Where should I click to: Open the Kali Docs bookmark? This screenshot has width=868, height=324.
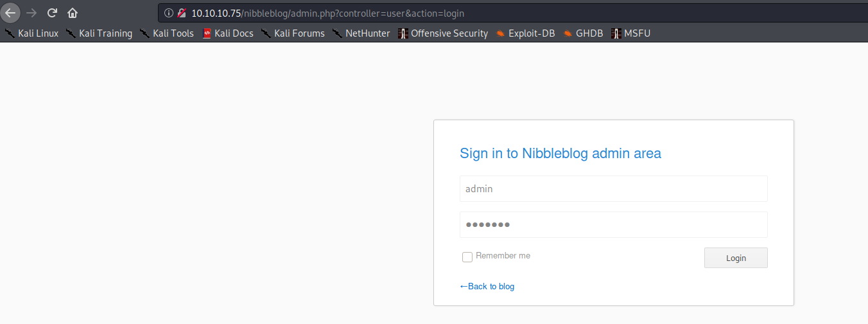tap(228, 33)
